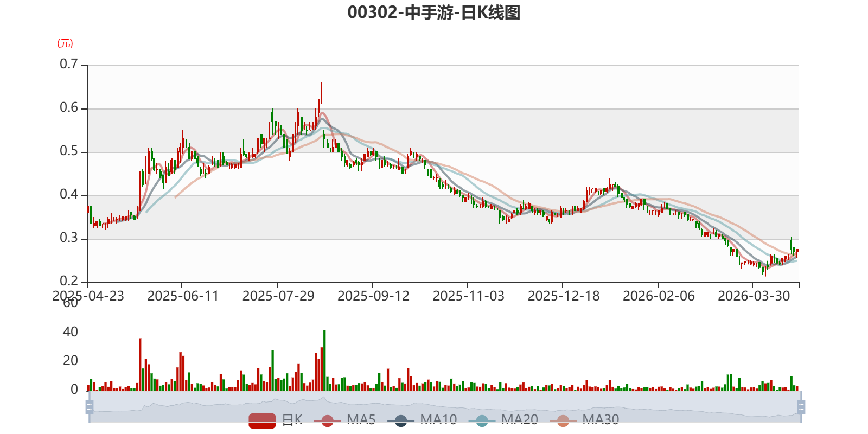Screen dimensions: 868x434
Task: Click the 2025-07-29 date label
Action: click(x=278, y=296)
